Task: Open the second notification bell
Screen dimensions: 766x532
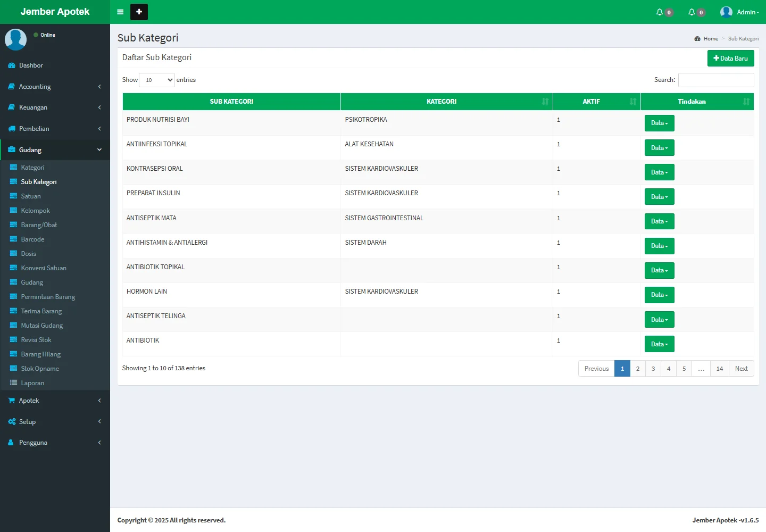Action: click(692, 12)
